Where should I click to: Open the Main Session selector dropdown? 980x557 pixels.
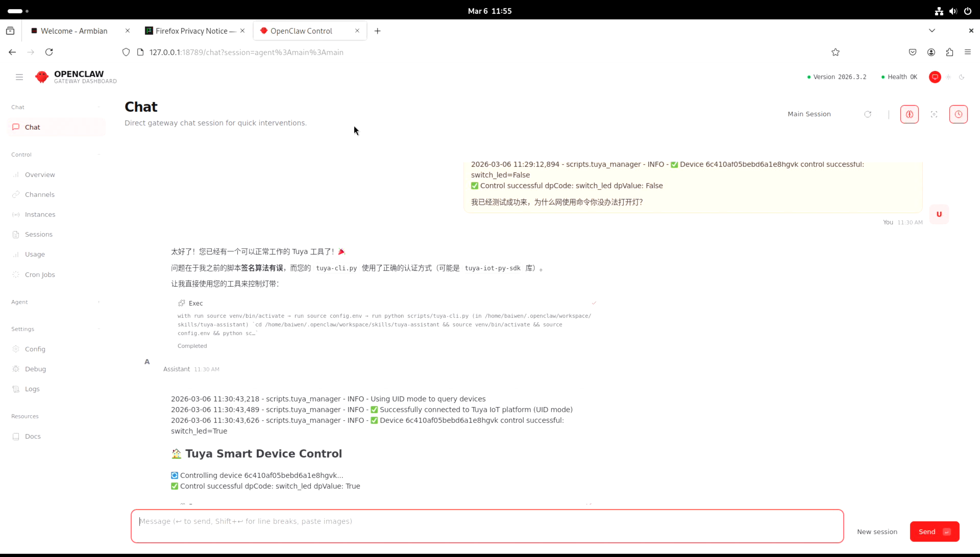coord(809,114)
